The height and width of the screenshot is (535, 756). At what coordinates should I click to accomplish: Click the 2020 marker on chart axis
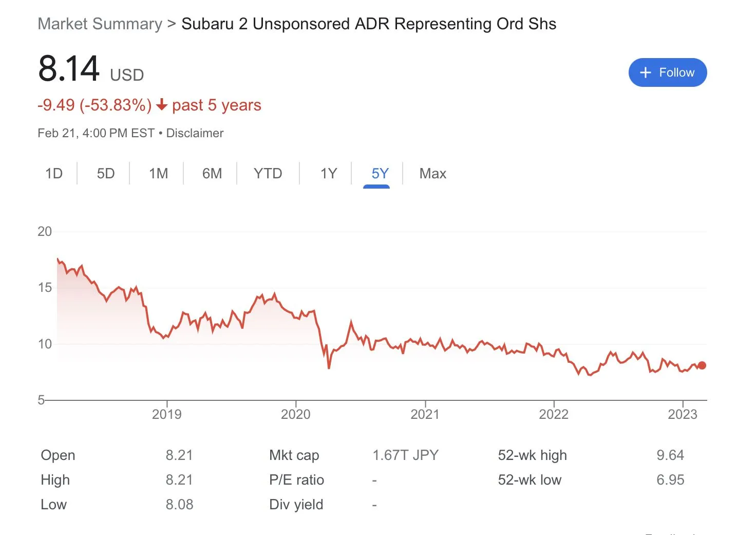(x=296, y=414)
